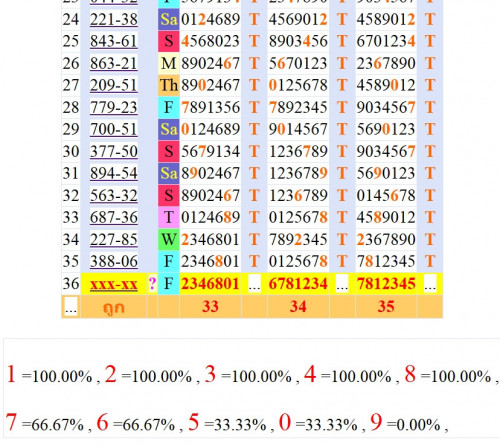
Task: Click the magenta question mark in row 36
Action: (x=152, y=284)
